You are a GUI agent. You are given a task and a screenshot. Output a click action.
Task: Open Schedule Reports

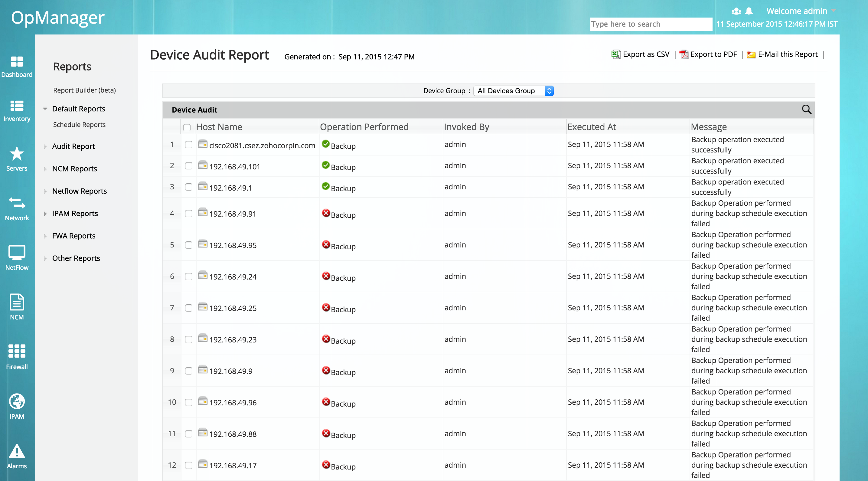tap(79, 124)
